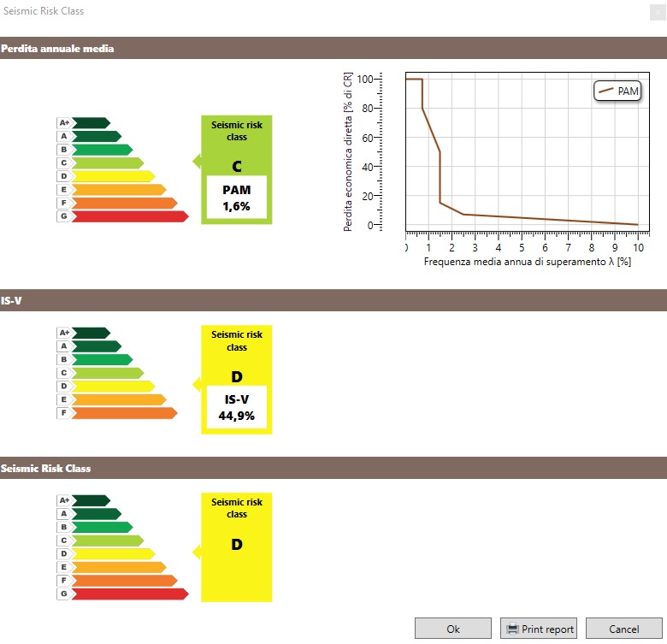Click the PAM legend entry in the chart

point(617,91)
